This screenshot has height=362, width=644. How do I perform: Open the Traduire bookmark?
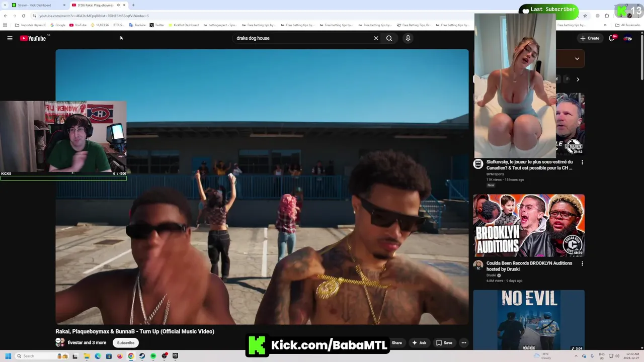pyautogui.click(x=137, y=25)
